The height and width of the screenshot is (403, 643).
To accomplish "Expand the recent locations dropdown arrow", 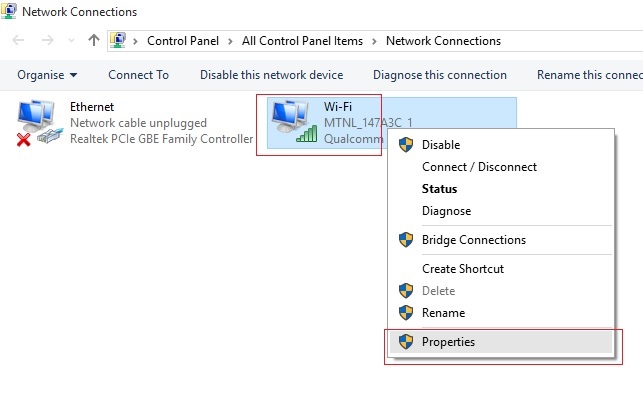I will (71, 40).
